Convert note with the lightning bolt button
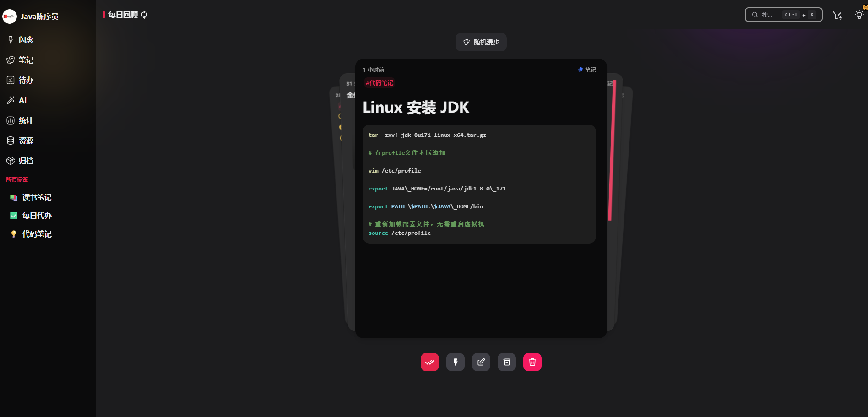This screenshot has width=868, height=417. 456,362
